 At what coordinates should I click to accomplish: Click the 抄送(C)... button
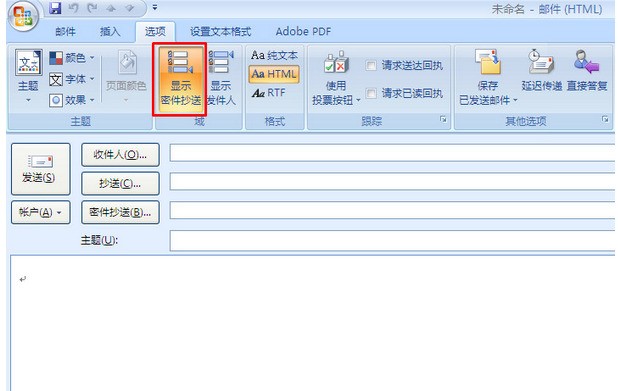coord(120,183)
